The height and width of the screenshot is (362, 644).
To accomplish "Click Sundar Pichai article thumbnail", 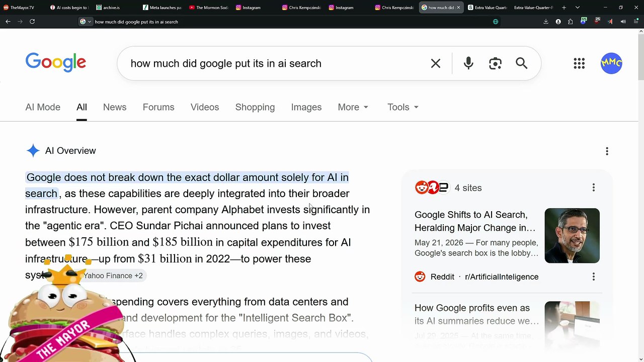I will click(x=572, y=236).
